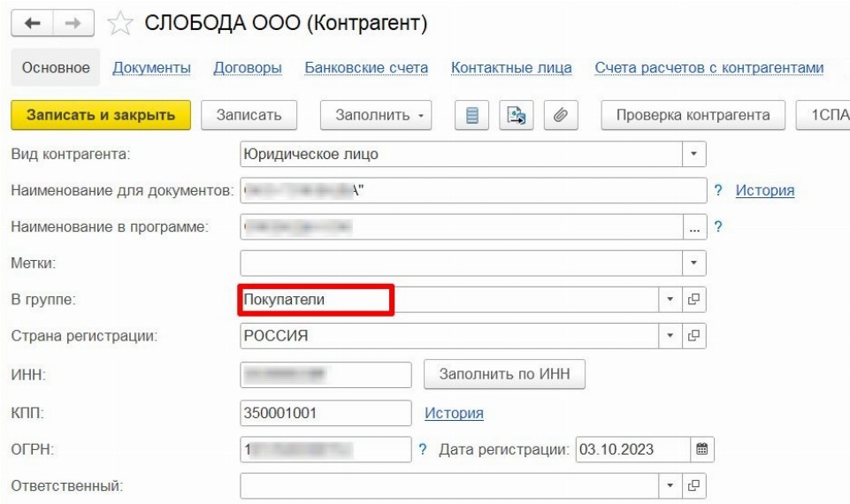Open the Заполнить split button menu
The height and width of the screenshot is (504, 850).
pyautogui.click(x=380, y=115)
